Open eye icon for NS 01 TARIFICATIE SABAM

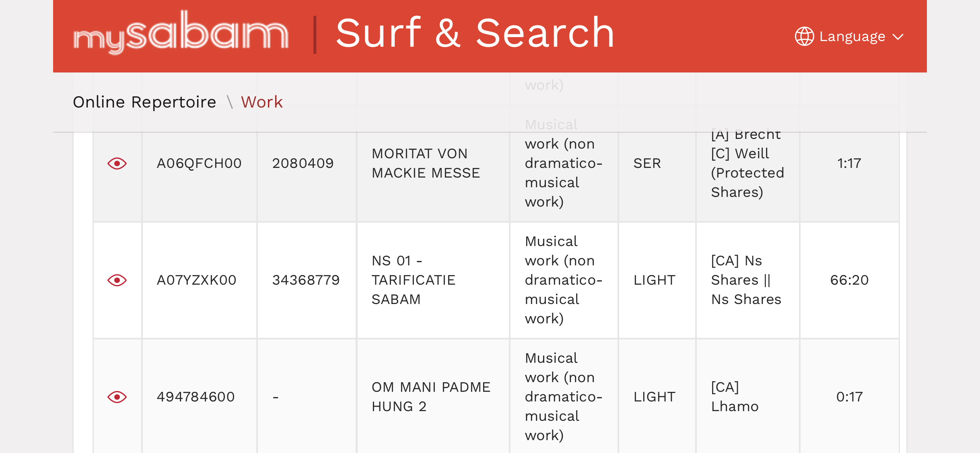coord(117,280)
